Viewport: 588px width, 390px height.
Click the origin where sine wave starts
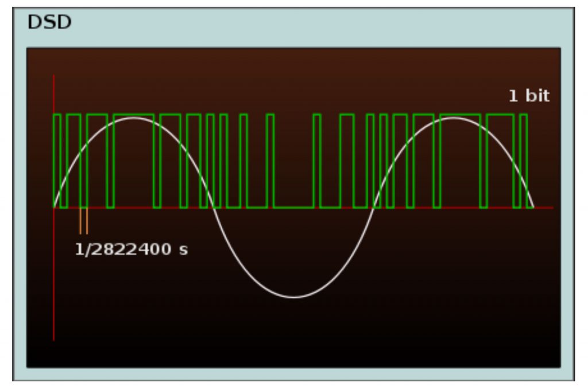coord(54,206)
